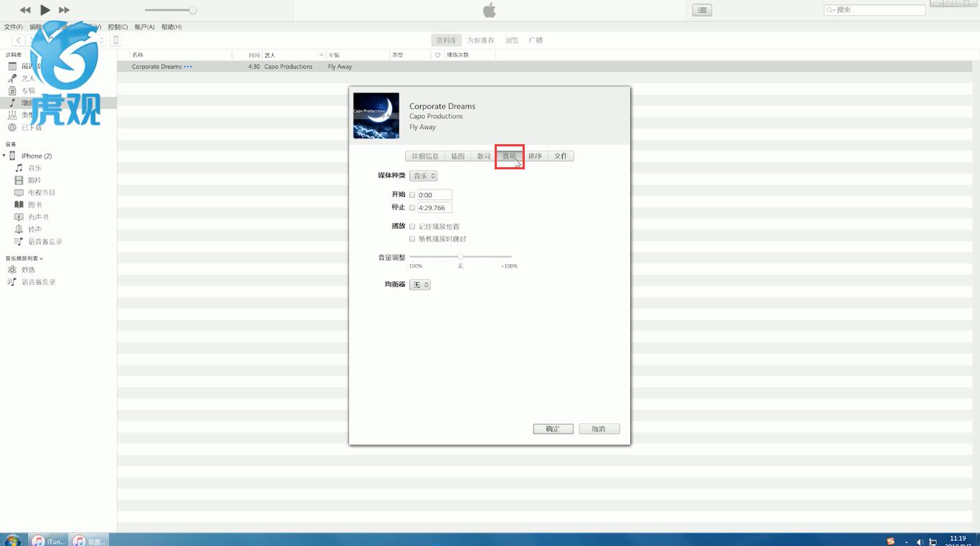Click the first iTunes taskbar button
The width and height of the screenshot is (980, 546).
click(x=48, y=541)
